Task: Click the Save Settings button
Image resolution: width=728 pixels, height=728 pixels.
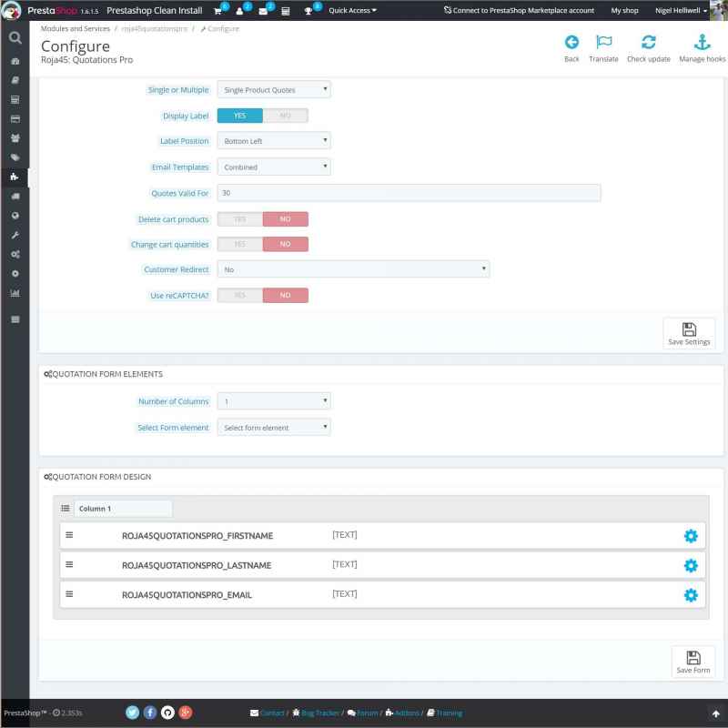Action: (x=689, y=334)
